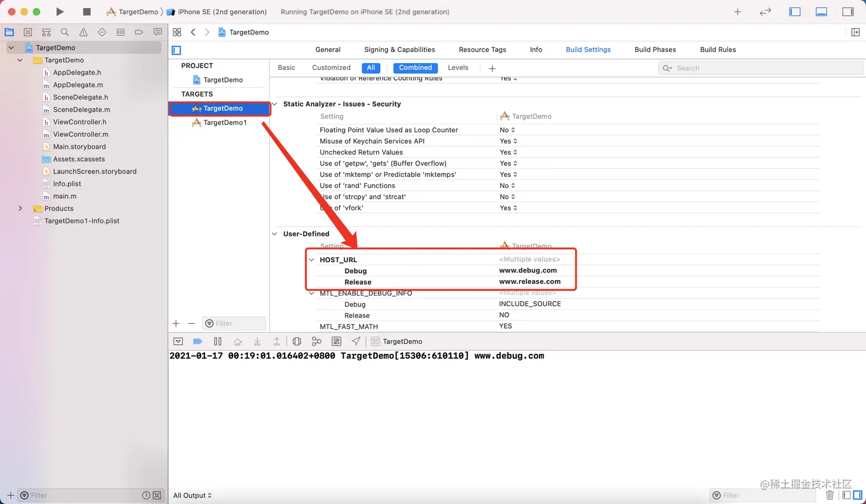Toggle the variables view pane in console
The width and height of the screenshot is (866, 504).
click(x=847, y=495)
